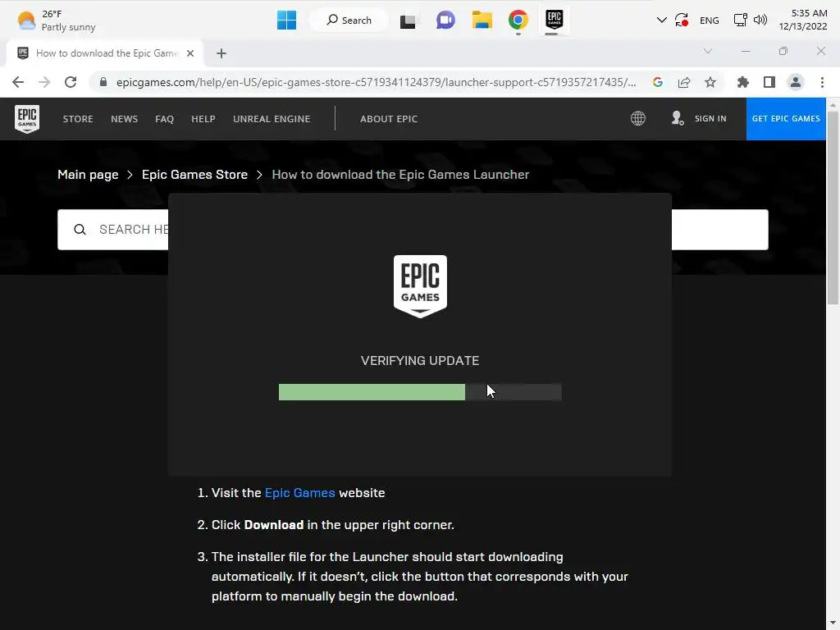
Task: Click the user silhouette icon beside Sign In
Action: click(677, 118)
